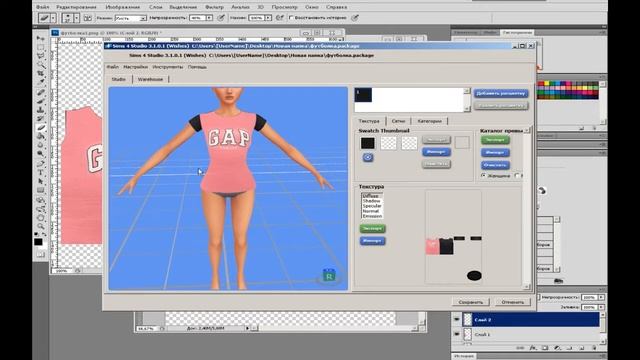Toggle visibility eye of Слой 1 layer
The image size is (640, 360).
456,334
